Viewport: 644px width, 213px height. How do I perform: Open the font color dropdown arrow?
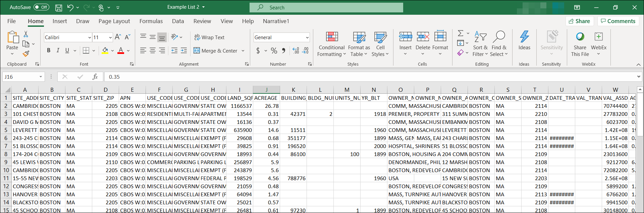point(128,51)
